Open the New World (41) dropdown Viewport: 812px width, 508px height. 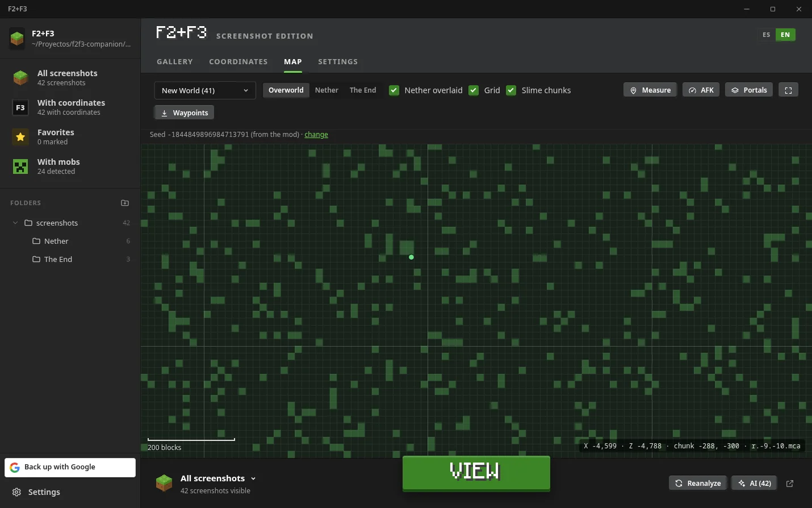205,90
